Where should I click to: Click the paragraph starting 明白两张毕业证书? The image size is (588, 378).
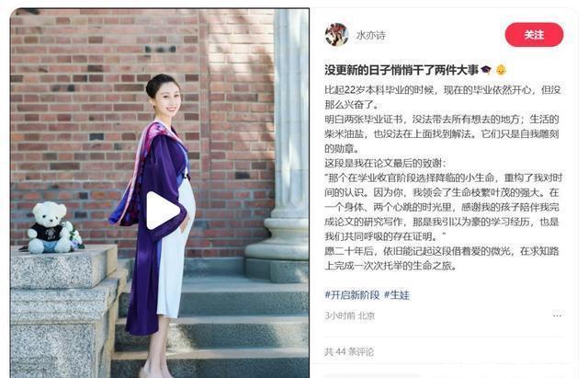(442, 134)
